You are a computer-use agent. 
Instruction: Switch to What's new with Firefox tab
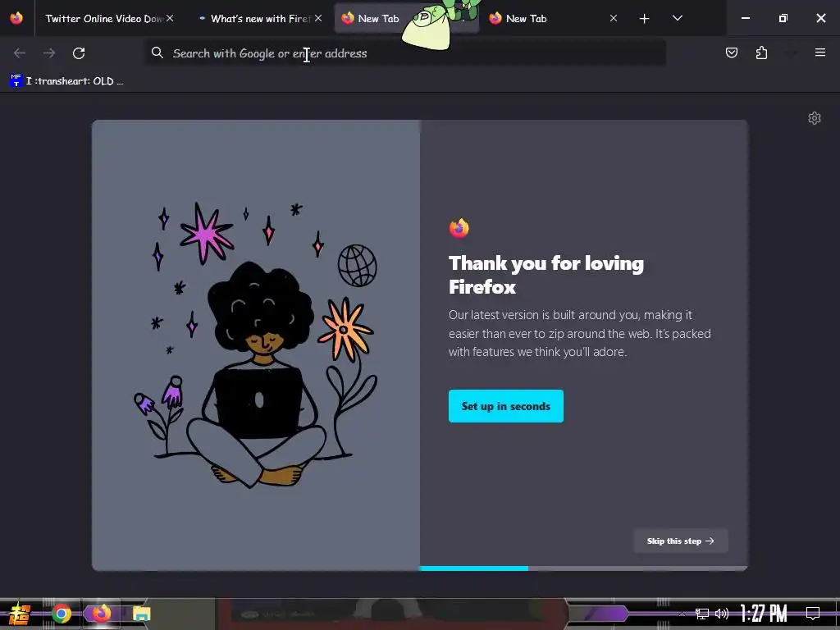point(260,18)
